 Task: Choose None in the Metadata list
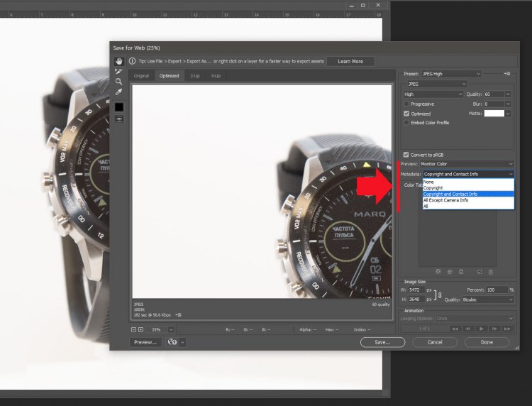468,182
